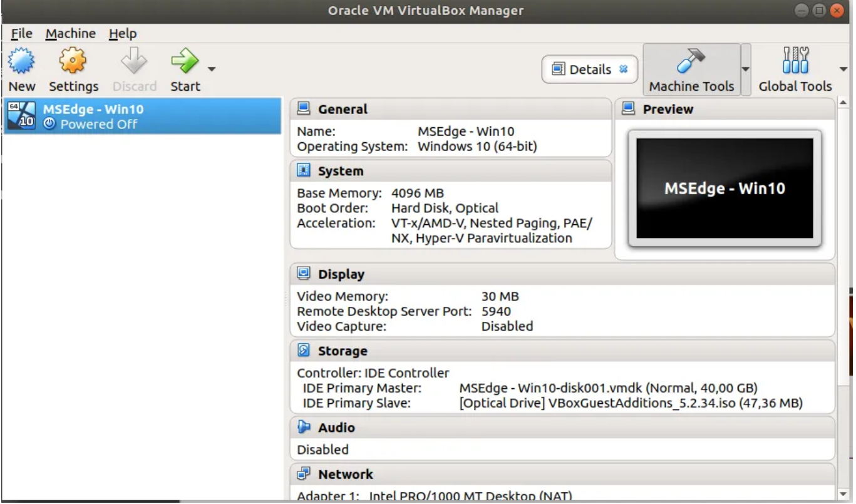
Task: Click the Audio Disabled status text
Action: pyautogui.click(x=322, y=450)
